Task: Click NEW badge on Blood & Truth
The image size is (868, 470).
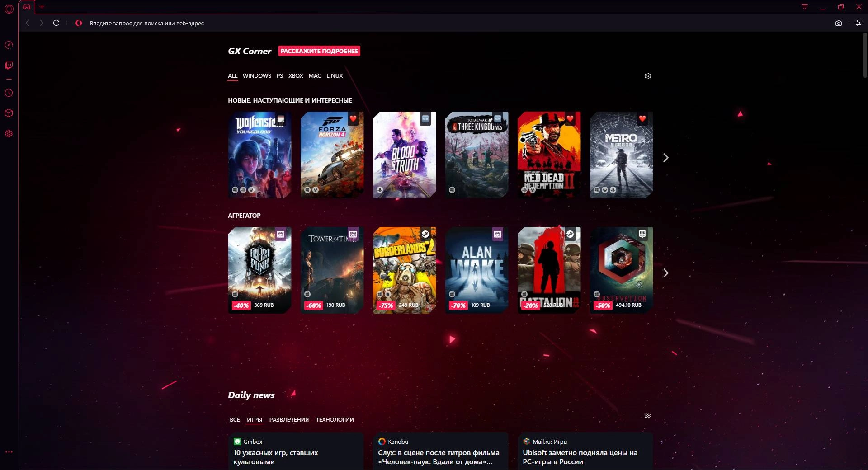Action: 425,119
